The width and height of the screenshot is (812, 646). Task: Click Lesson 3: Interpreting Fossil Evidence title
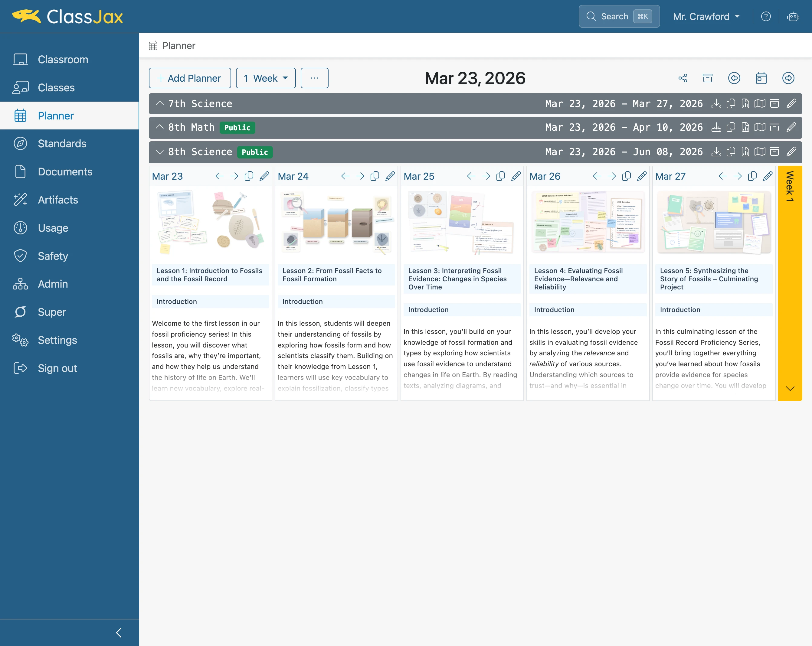[462, 279]
